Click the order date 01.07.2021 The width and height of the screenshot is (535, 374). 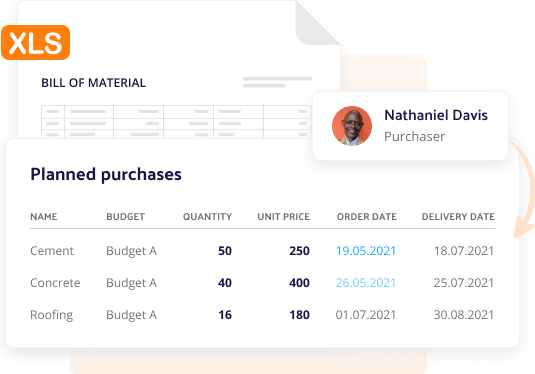(x=366, y=315)
